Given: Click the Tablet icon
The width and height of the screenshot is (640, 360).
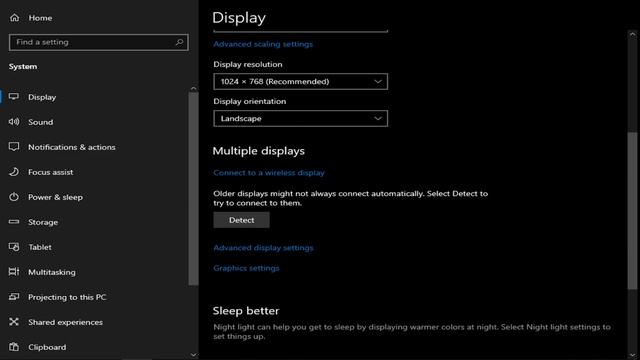Looking at the screenshot, I should (x=14, y=247).
